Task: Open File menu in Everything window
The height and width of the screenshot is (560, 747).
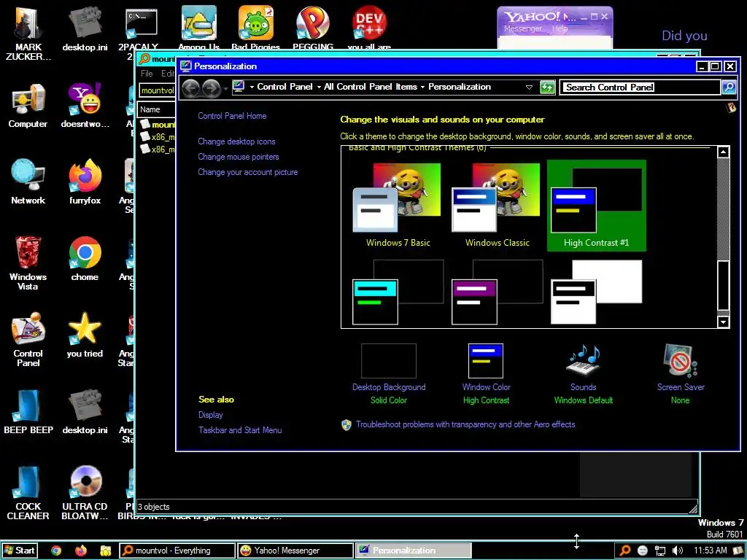Action: pyautogui.click(x=147, y=74)
